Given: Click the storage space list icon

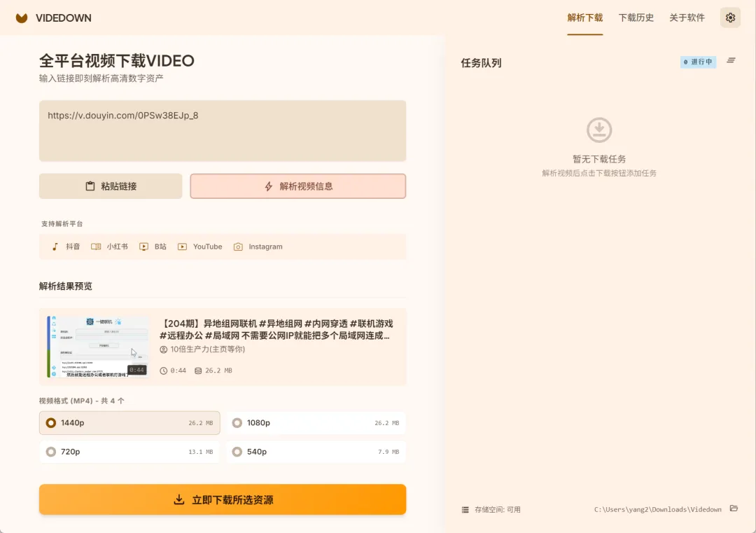Looking at the screenshot, I should (x=465, y=509).
